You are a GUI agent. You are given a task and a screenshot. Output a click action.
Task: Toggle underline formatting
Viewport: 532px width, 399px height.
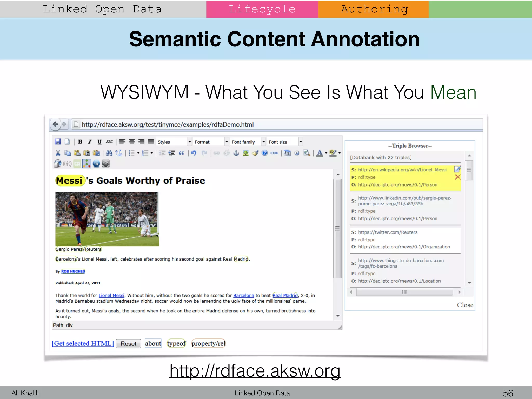99,142
